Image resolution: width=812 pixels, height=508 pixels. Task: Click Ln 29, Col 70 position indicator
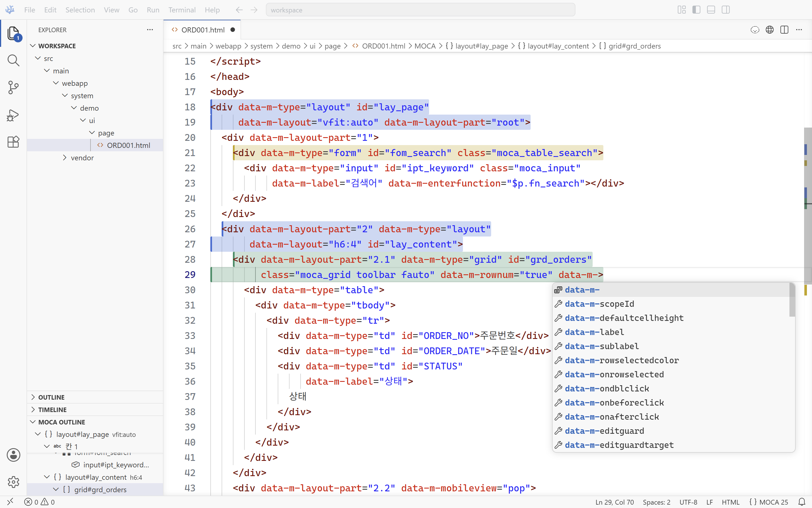(x=614, y=502)
